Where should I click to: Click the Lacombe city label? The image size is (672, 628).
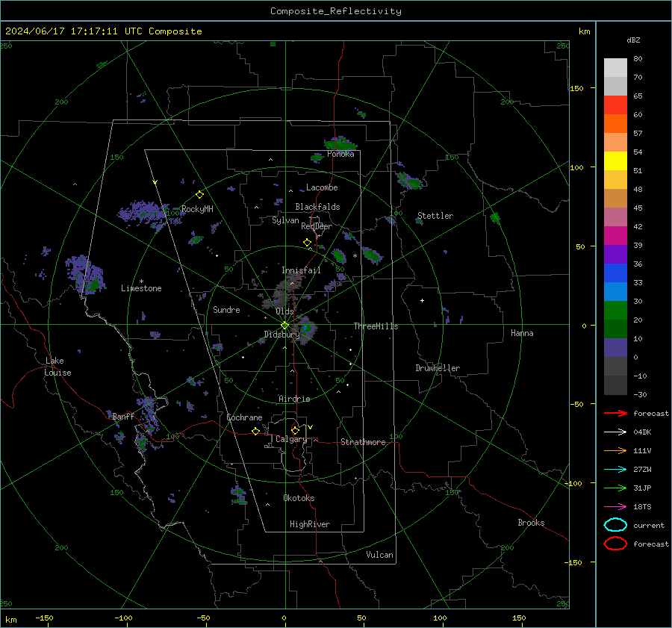pyautogui.click(x=322, y=187)
